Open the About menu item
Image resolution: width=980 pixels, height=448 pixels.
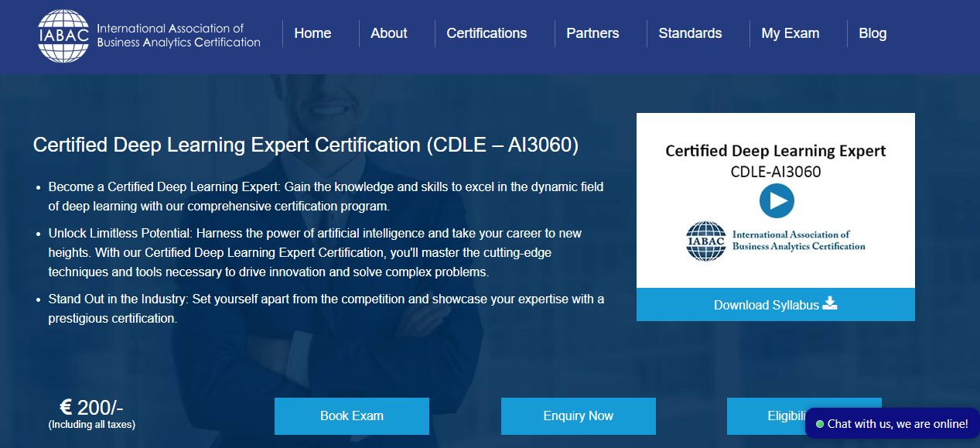tap(388, 33)
